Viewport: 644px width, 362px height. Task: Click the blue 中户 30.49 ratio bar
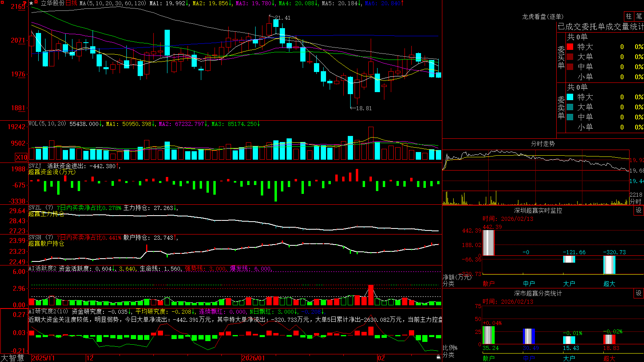tap(529, 336)
